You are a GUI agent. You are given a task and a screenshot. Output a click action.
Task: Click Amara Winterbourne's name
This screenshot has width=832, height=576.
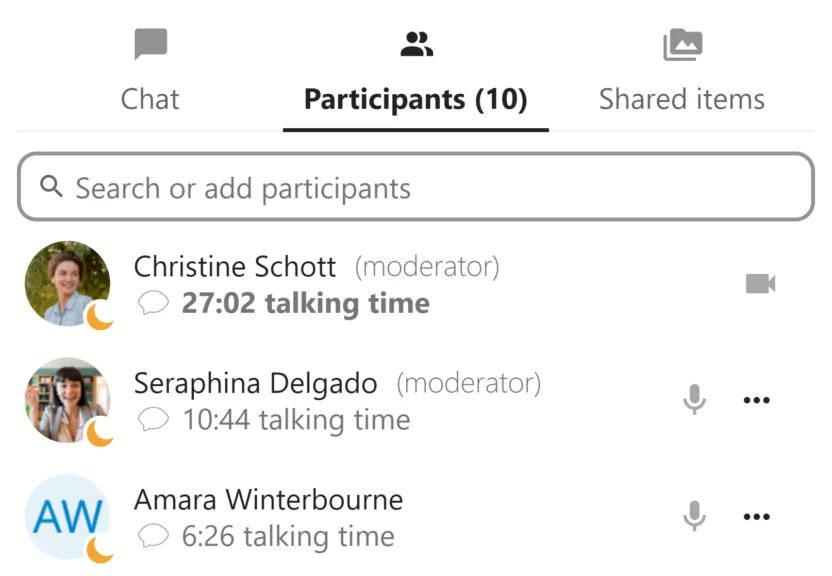(269, 499)
